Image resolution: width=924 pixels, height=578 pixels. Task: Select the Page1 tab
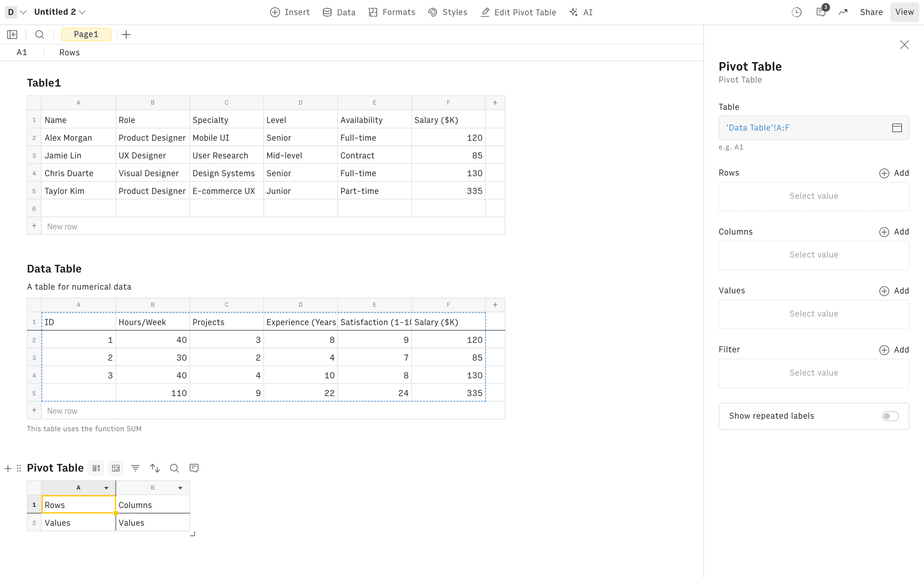86,35
